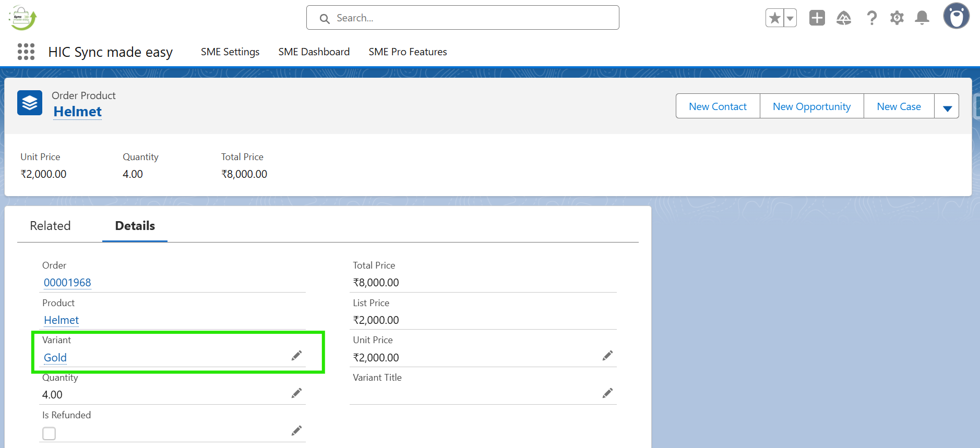Open the Trailhead guidance icon
The width and height of the screenshot is (980, 448).
(844, 18)
